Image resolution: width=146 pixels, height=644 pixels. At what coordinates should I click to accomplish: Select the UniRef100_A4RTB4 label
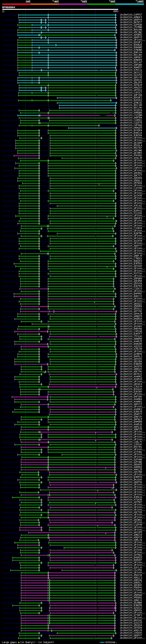131,118
